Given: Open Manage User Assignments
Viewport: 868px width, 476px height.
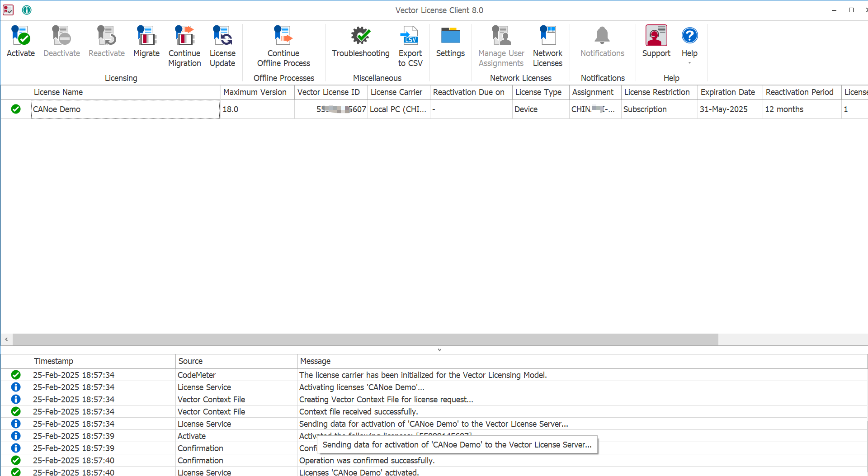Looking at the screenshot, I should click(501, 46).
